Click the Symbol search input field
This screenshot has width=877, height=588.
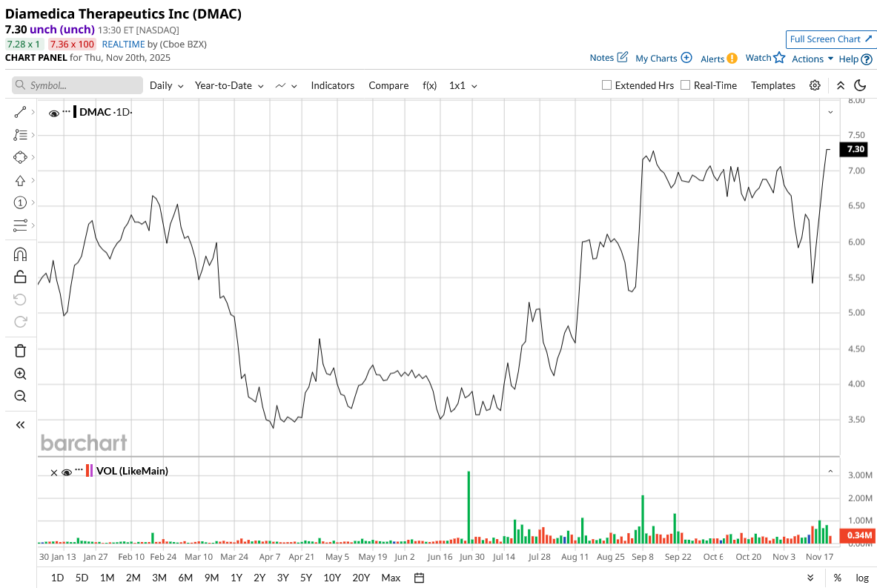pyautogui.click(x=77, y=85)
